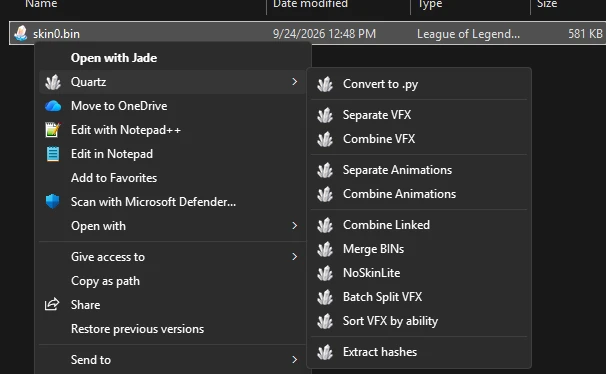Click the OneDrive cloud icon
The image size is (606, 374).
(53, 106)
